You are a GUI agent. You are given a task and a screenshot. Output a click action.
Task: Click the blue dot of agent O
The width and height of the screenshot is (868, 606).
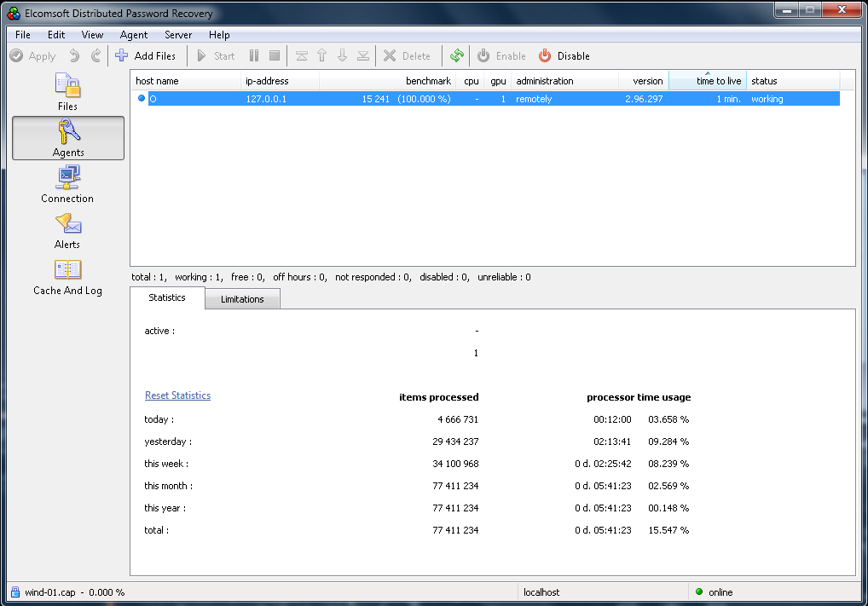coord(142,99)
